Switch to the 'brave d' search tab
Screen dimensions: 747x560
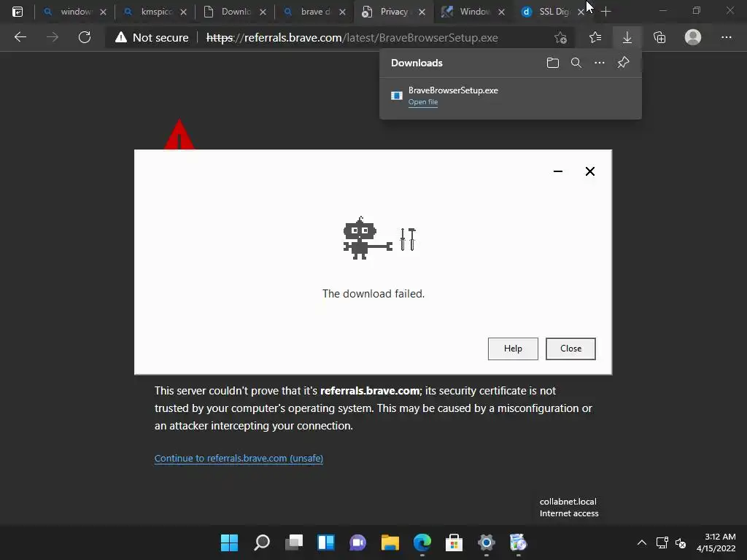(x=314, y=12)
